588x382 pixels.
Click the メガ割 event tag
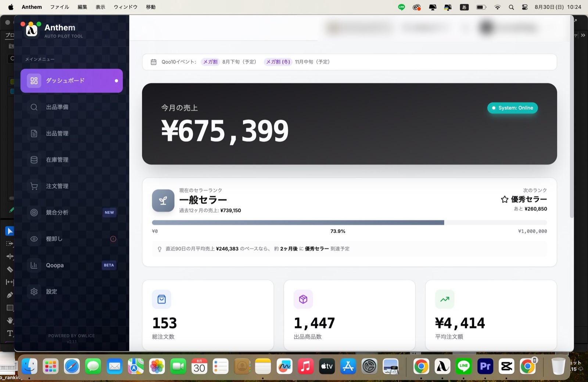click(210, 62)
